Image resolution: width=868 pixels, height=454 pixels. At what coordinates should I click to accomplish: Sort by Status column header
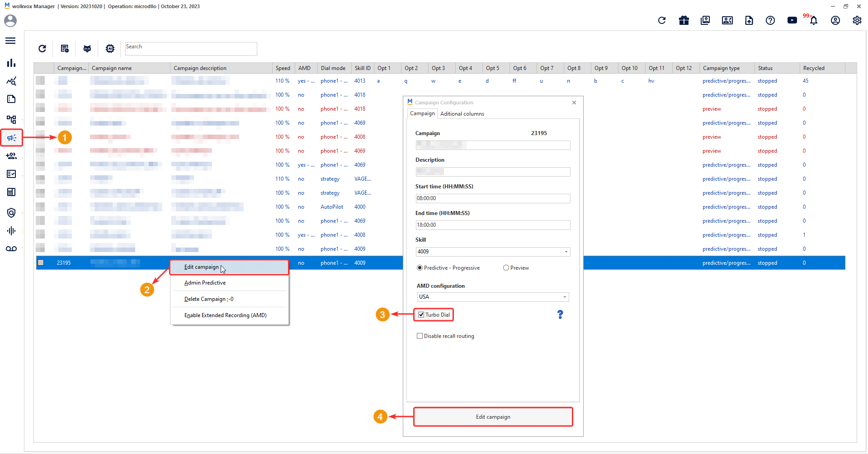click(x=777, y=68)
